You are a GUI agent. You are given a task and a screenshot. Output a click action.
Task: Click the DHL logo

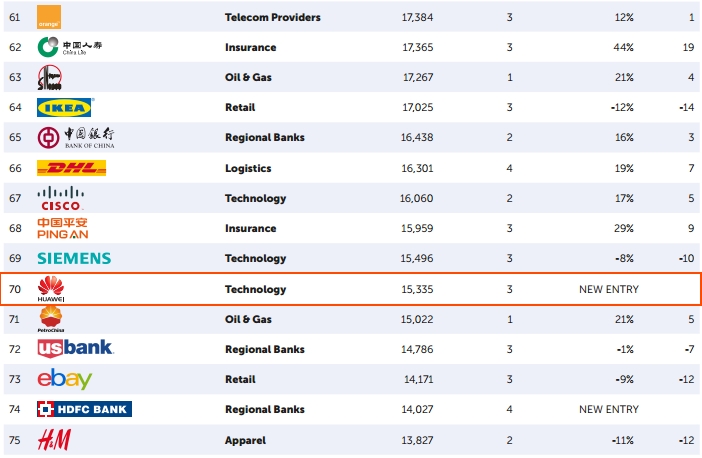point(71,168)
